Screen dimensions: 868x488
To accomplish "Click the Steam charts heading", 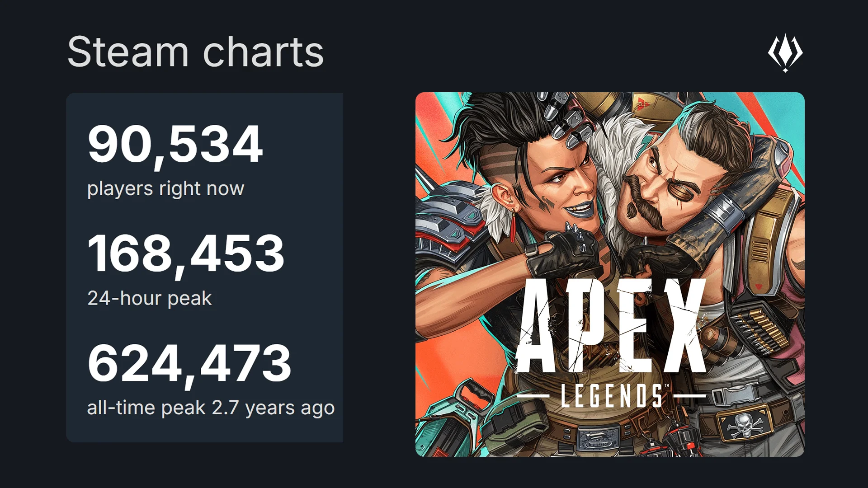I will click(x=195, y=52).
